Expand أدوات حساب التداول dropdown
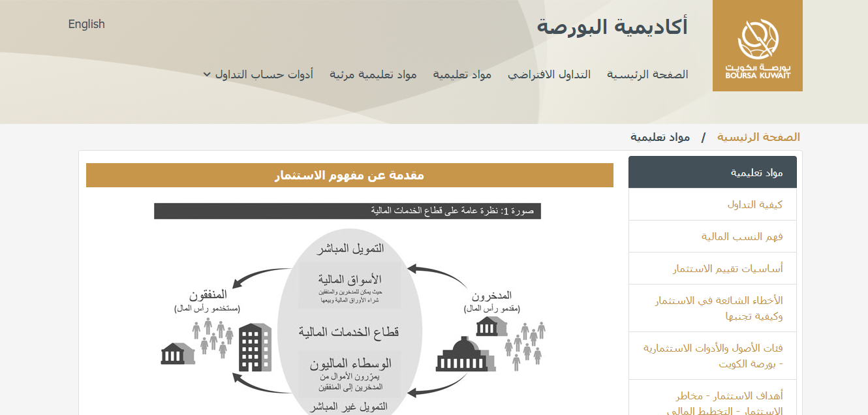This screenshot has height=415, width=868. click(x=264, y=74)
